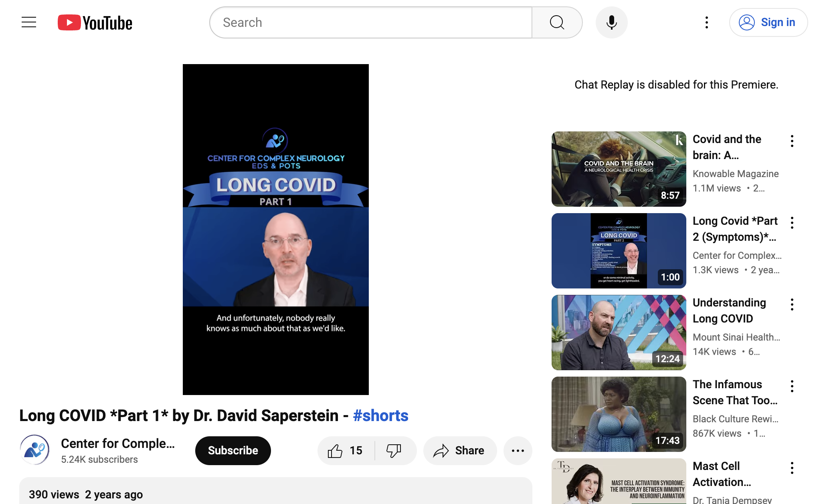This screenshot has width=821, height=504.
Task: Open options for Mast Cell Activation video
Action: [x=792, y=468]
